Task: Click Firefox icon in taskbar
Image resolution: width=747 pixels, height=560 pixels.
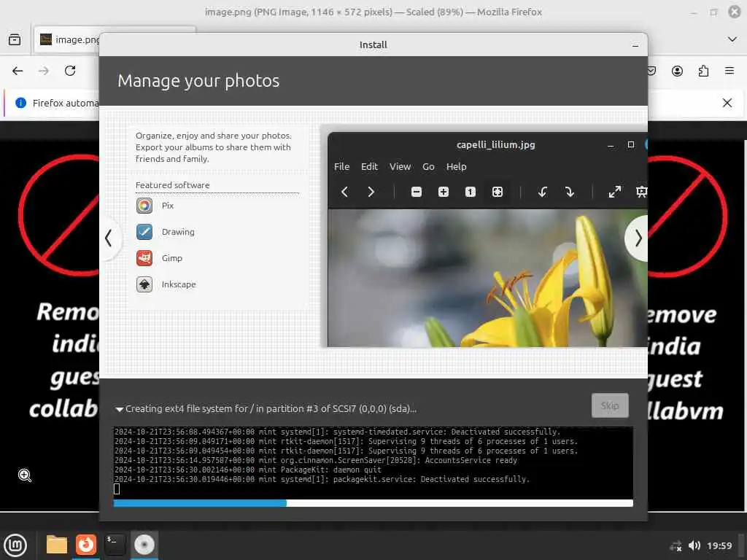Action: tap(86, 544)
